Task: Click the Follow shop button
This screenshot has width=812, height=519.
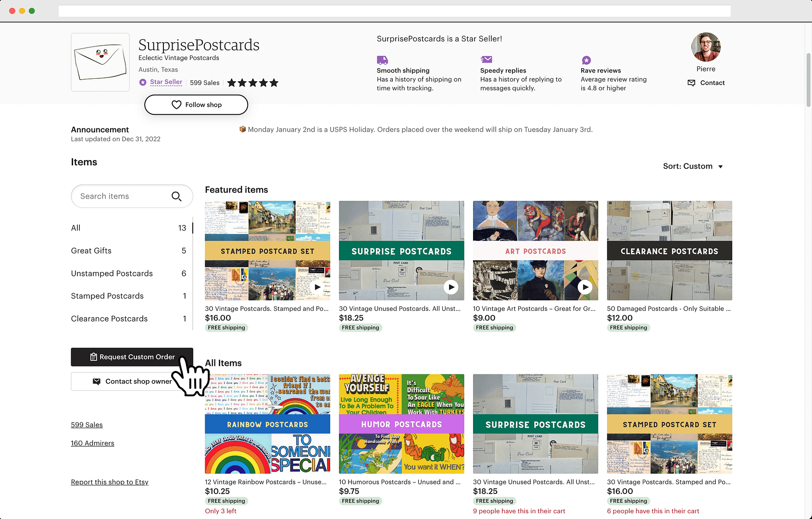Action: click(x=196, y=105)
